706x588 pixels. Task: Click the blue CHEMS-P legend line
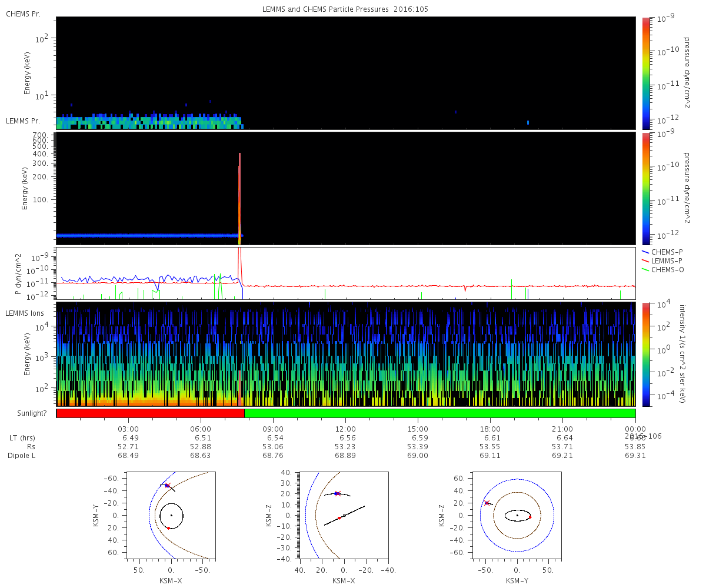[x=645, y=252]
